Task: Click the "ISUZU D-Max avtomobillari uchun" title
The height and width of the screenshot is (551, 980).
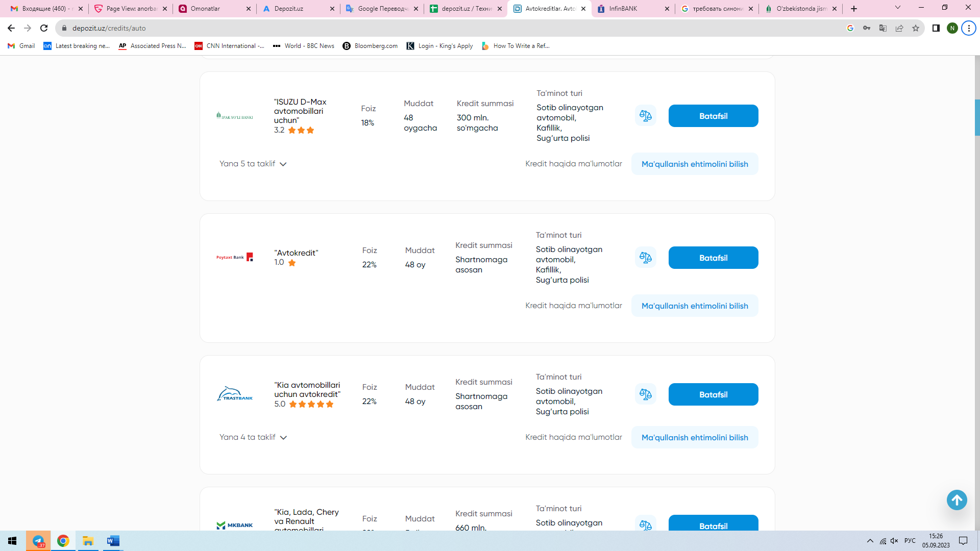Action: point(300,111)
